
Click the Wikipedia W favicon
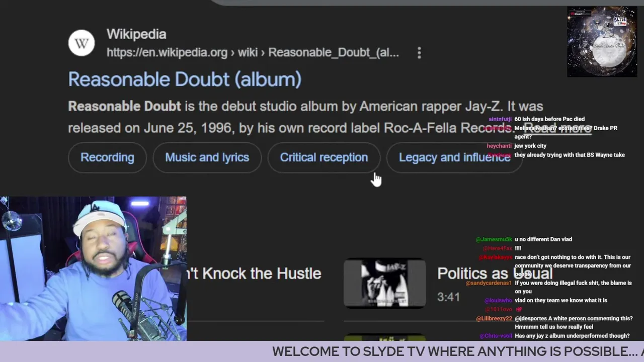tap(82, 43)
